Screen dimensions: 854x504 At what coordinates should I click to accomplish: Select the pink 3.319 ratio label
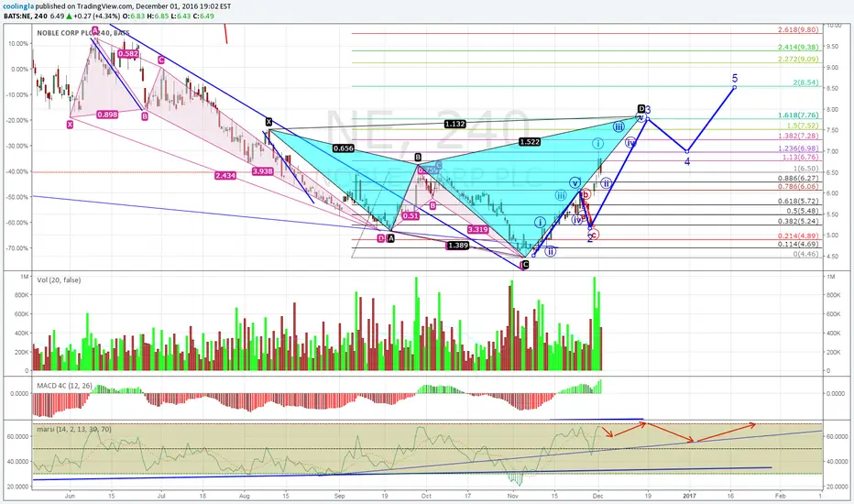point(477,229)
